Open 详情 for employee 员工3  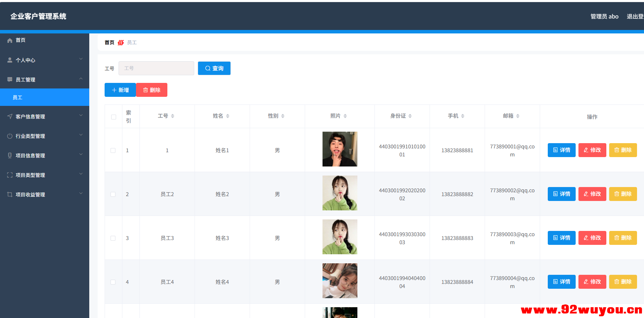click(x=561, y=238)
